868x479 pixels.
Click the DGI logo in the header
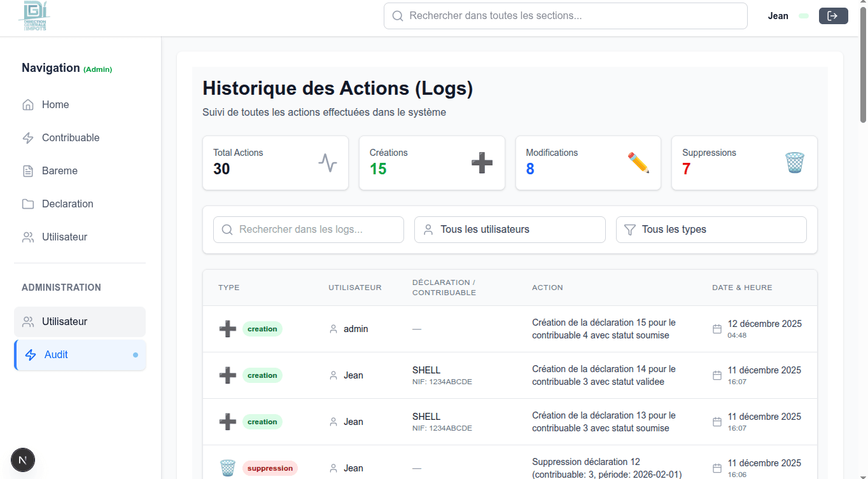point(35,17)
